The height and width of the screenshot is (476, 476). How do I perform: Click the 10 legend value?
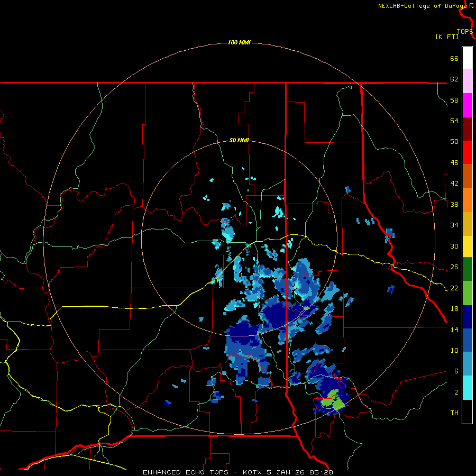pos(454,350)
